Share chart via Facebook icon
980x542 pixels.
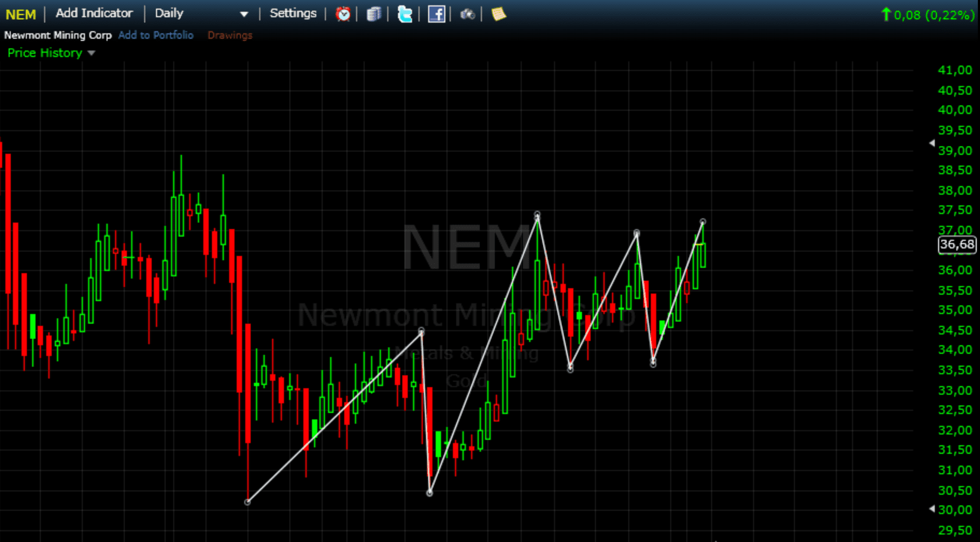[436, 14]
